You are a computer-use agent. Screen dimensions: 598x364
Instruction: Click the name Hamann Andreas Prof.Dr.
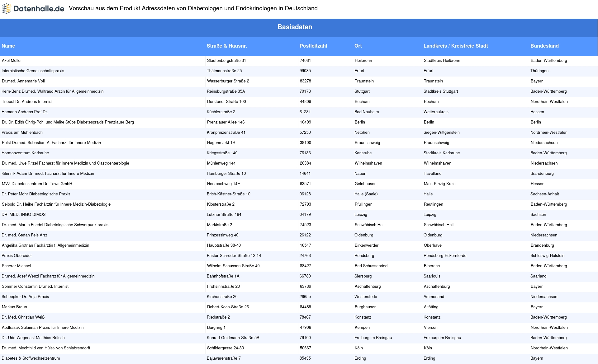(x=25, y=112)
